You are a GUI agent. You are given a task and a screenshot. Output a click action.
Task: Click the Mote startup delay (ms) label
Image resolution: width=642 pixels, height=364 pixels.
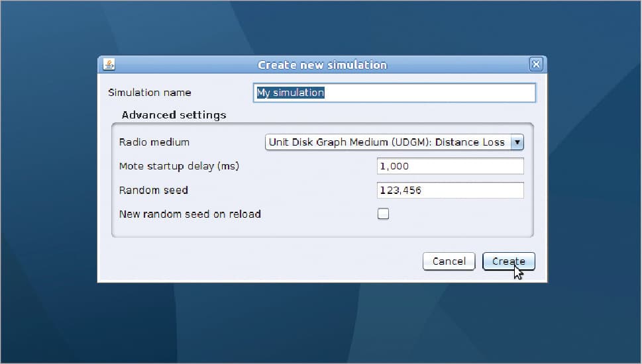179,166
